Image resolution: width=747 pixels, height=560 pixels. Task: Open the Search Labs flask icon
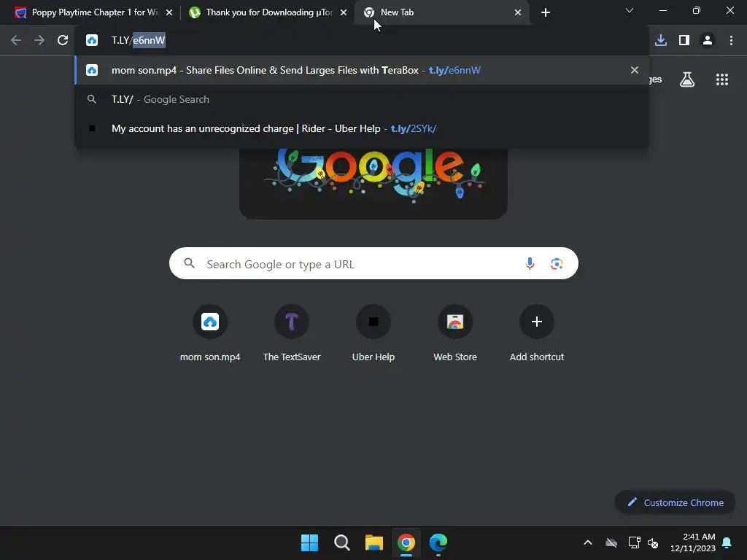687,79
